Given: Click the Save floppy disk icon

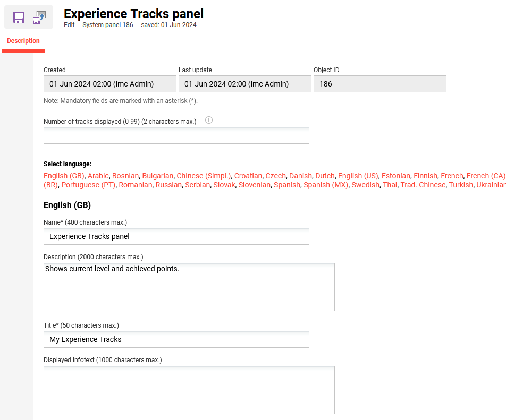Looking at the screenshot, I should click(19, 18).
